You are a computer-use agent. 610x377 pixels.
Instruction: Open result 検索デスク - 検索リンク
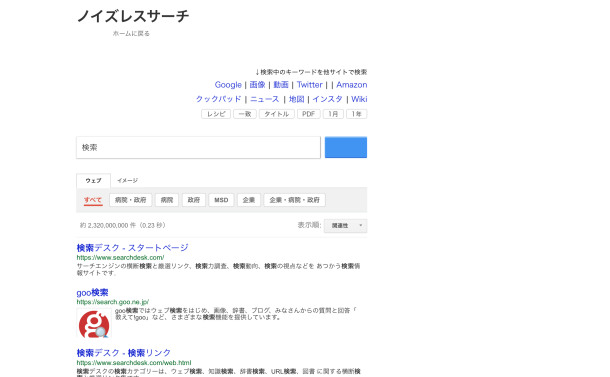point(124,353)
